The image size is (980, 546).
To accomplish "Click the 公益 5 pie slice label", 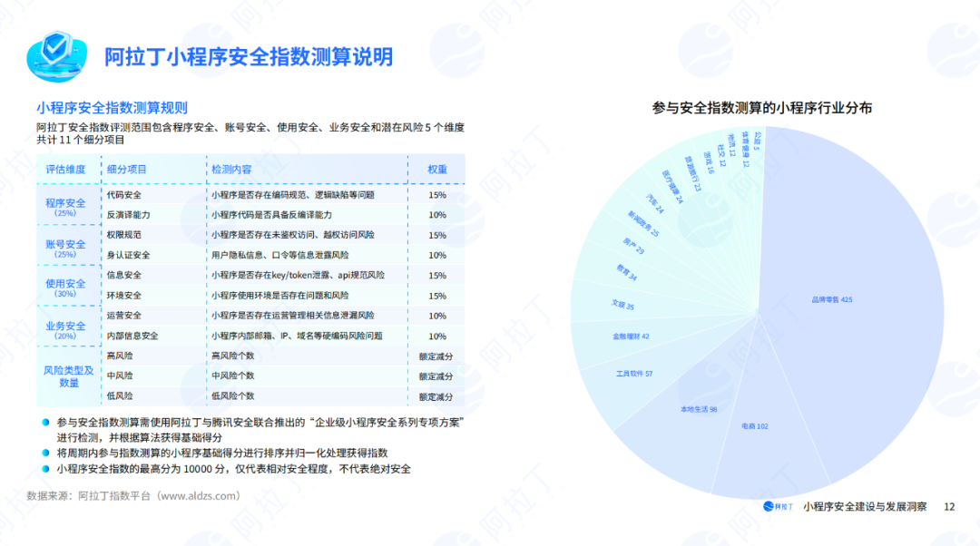I will 757,141.
